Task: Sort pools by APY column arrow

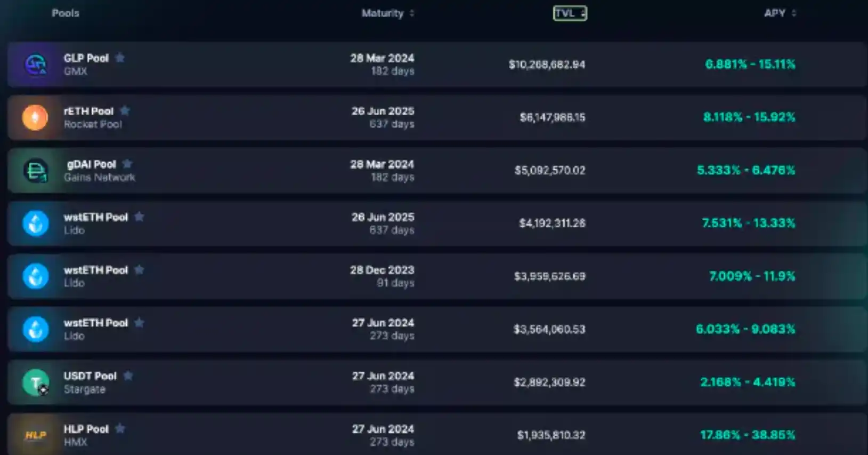Action: point(794,13)
